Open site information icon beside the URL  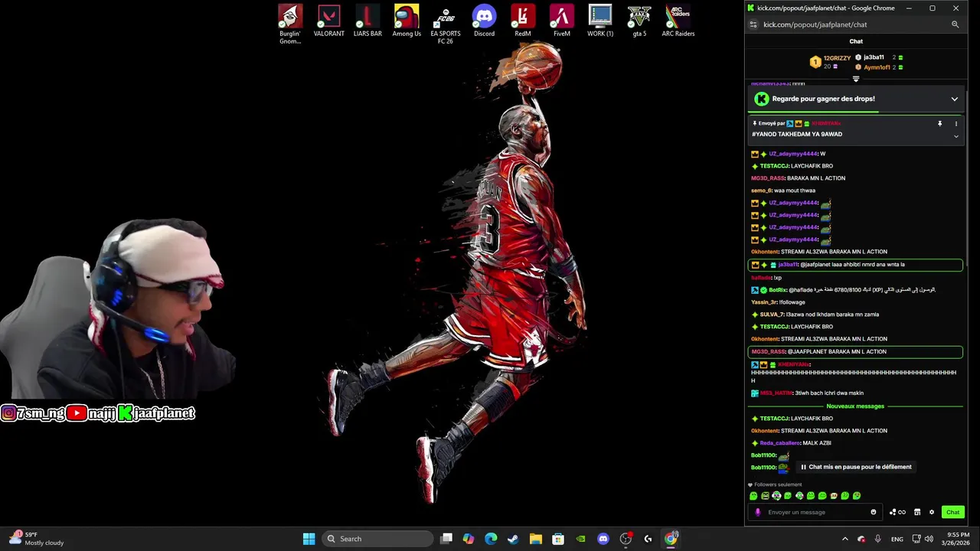pos(753,24)
